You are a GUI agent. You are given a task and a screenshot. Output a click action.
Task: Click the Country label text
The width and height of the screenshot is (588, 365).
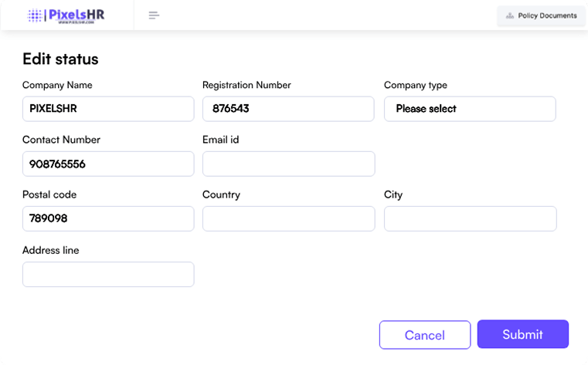click(x=221, y=194)
